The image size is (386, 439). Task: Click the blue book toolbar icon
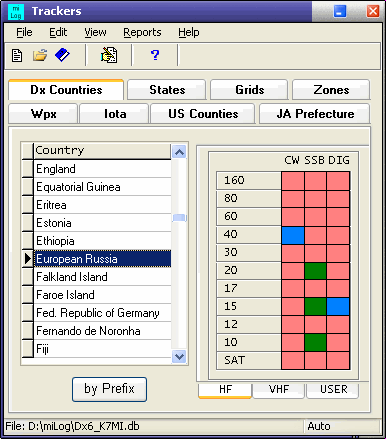pyautogui.click(x=62, y=55)
